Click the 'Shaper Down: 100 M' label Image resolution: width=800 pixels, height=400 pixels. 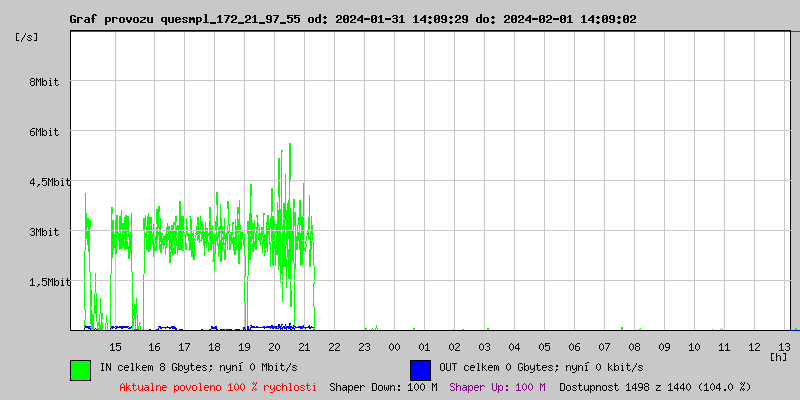click(383, 387)
